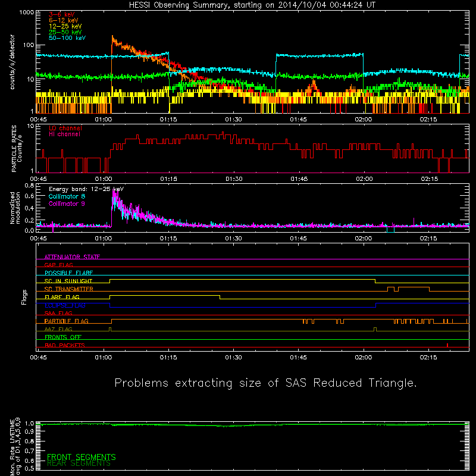Click the Flags axis label

click(24, 297)
